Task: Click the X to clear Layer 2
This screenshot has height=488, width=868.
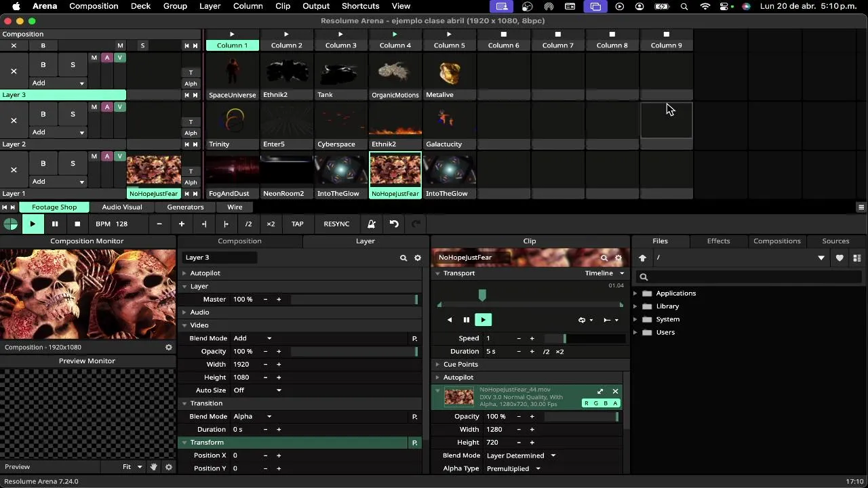Action: coord(14,121)
